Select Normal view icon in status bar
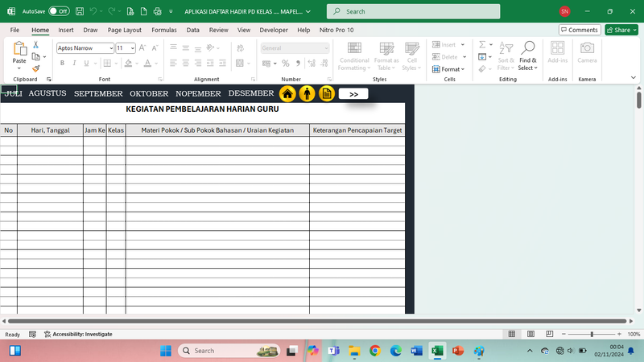 click(x=512, y=334)
